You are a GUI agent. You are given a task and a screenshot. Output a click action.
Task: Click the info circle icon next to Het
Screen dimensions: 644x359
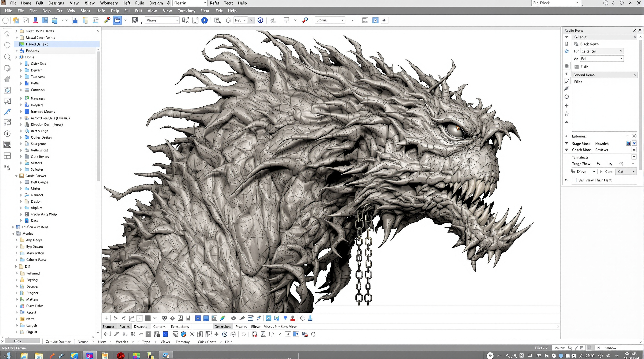(260, 20)
